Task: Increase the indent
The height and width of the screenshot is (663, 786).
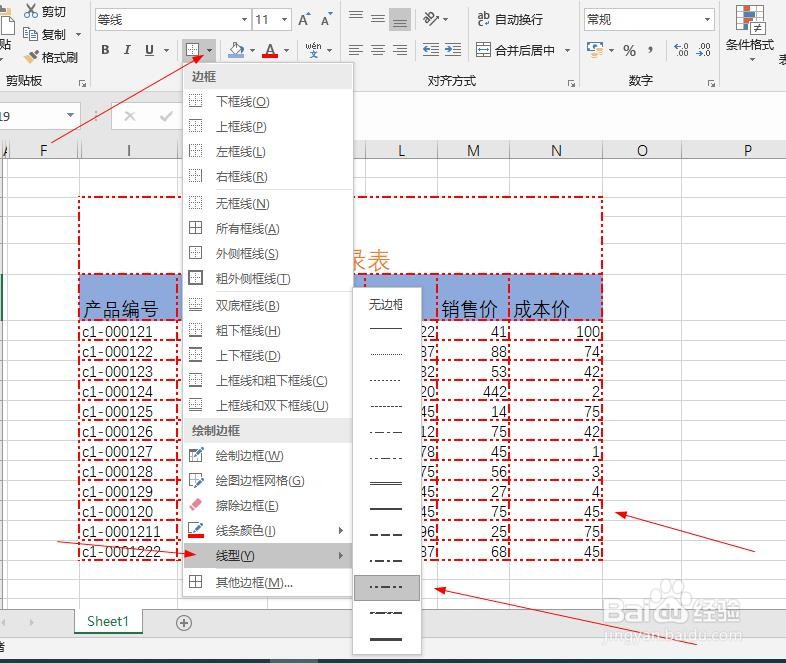Action: [x=453, y=50]
